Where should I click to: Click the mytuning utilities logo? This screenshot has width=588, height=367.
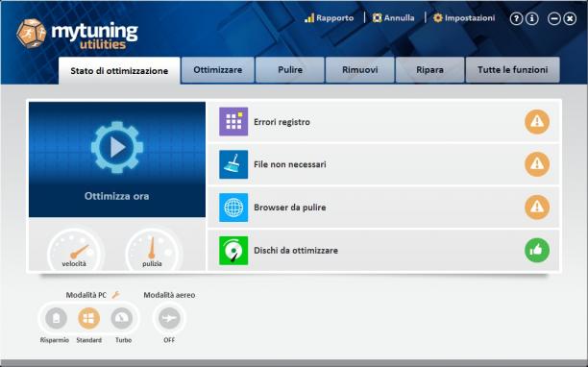(x=77, y=35)
